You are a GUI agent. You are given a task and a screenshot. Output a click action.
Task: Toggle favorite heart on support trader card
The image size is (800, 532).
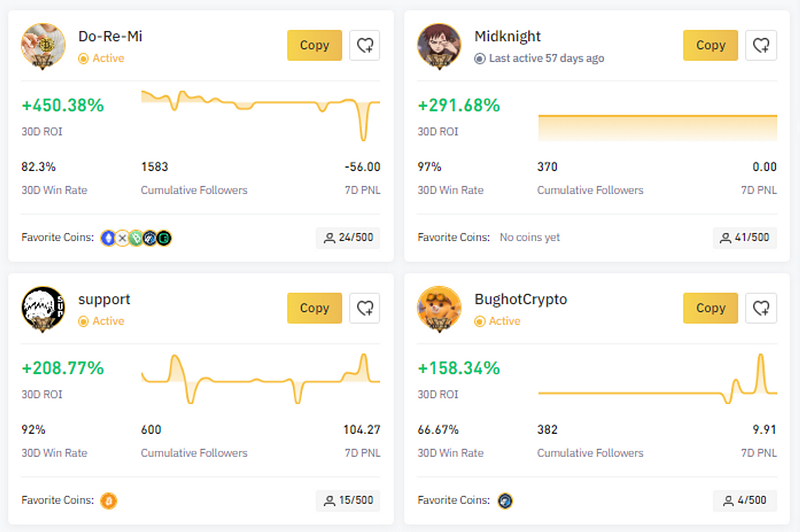[364, 308]
